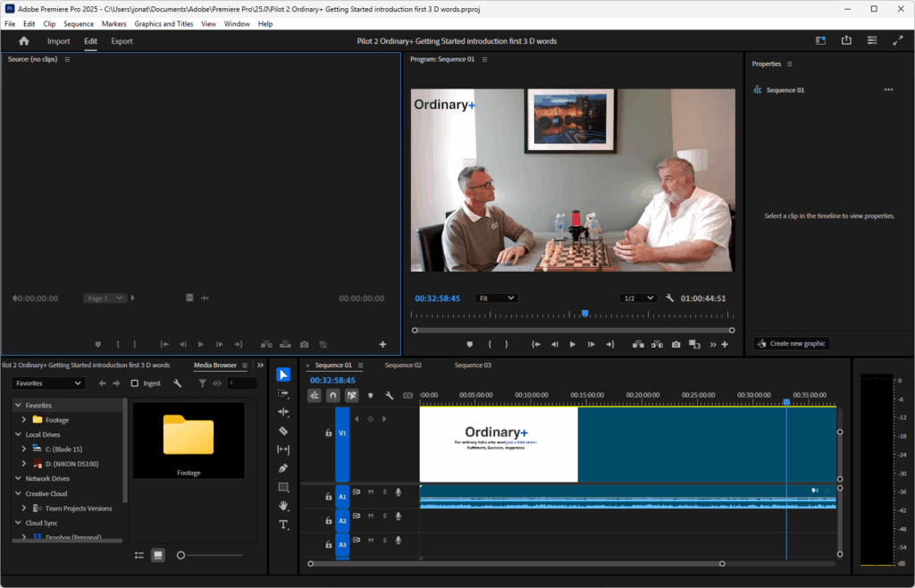Pick the Razor tool
915x588 pixels.
point(283,431)
